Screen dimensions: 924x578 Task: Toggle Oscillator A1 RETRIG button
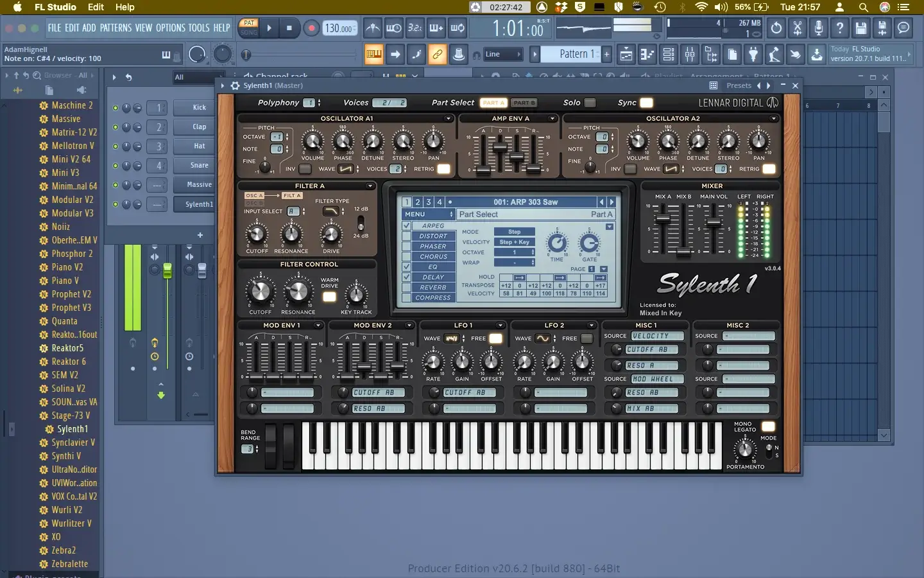(x=443, y=169)
